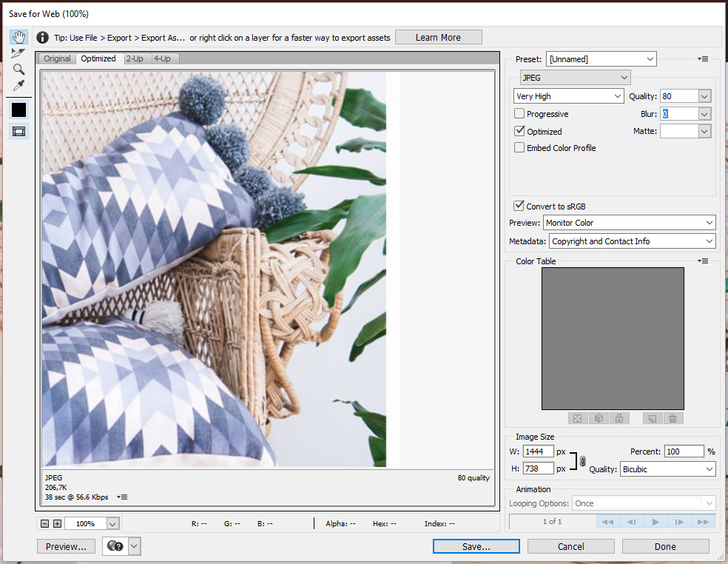This screenshot has width=728, height=564.
Task: Click the black eyedropper color swatch
Action: point(18,110)
